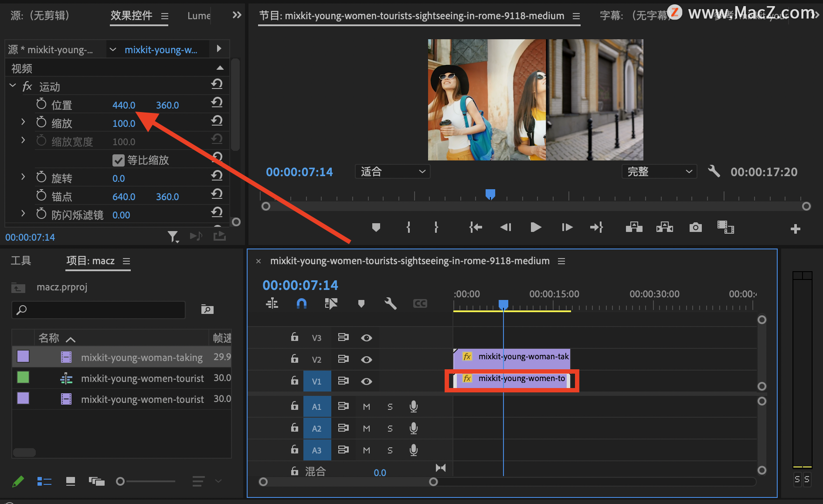This screenshot has width=823, height=504.
Task: Collapse the 运动 motion effect group
Action: point(13,85)
